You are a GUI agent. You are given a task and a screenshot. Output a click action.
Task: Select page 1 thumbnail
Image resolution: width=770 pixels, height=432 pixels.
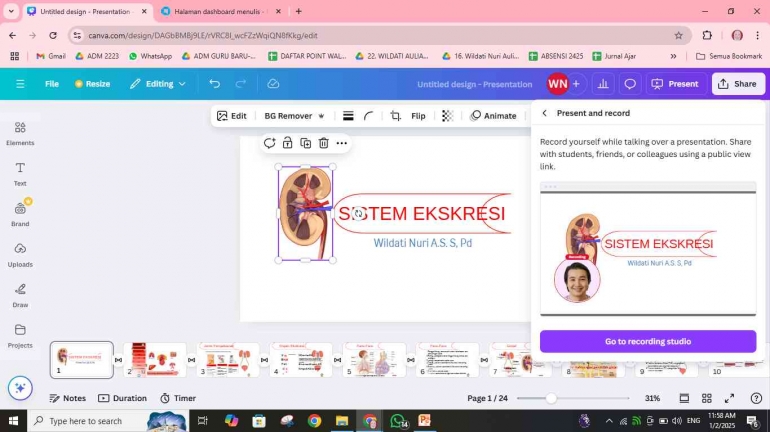coord(82,360)
